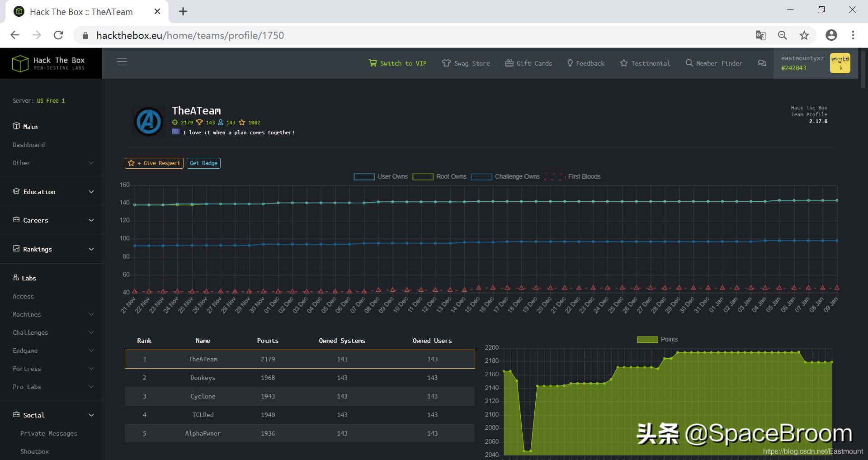Open the Swag Store from top navigation
The width and height of the screenshot is (868, 460).
pyautogui.click(x=466, y=63)
